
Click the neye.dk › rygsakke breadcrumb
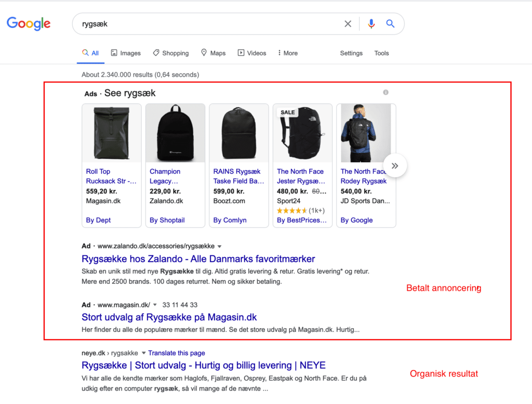110,353
